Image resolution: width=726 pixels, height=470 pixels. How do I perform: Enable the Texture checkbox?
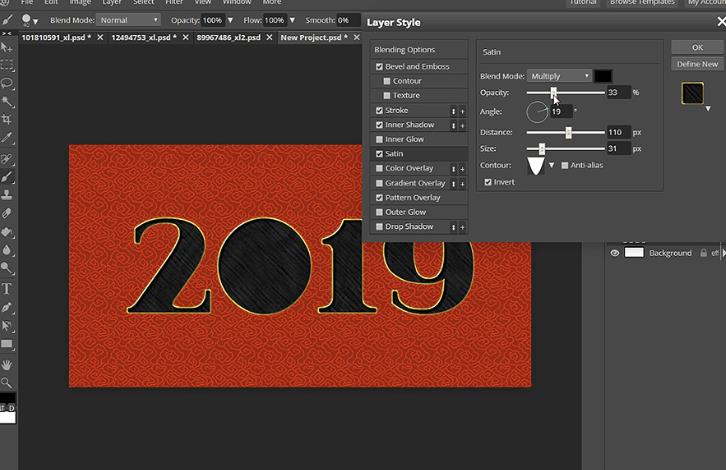point(387,95)
